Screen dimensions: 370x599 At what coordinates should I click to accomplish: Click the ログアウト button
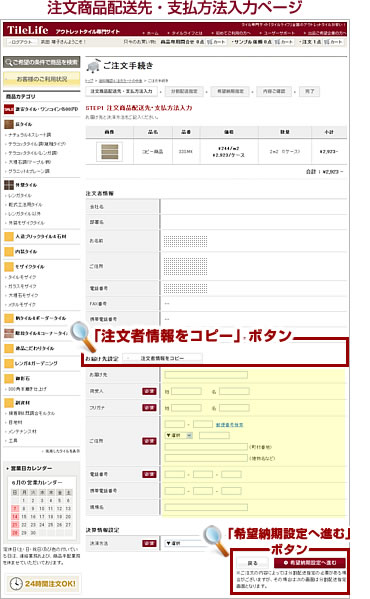click(21, 42)
